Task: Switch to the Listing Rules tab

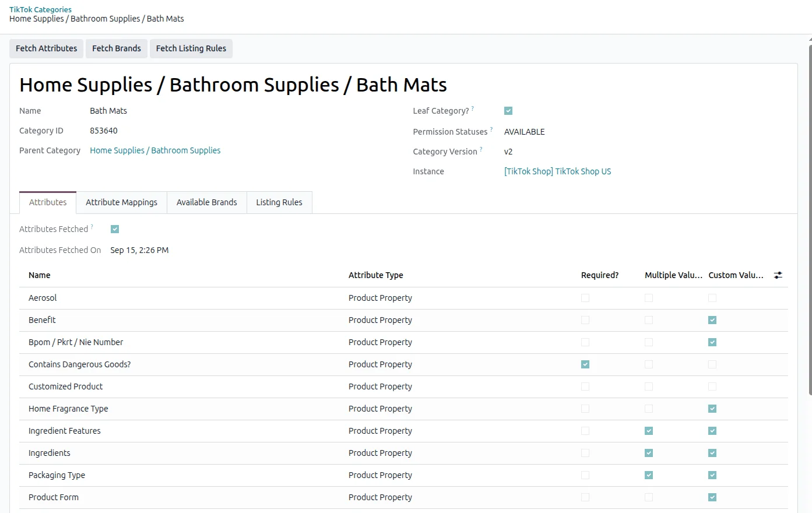Action: 279,202
